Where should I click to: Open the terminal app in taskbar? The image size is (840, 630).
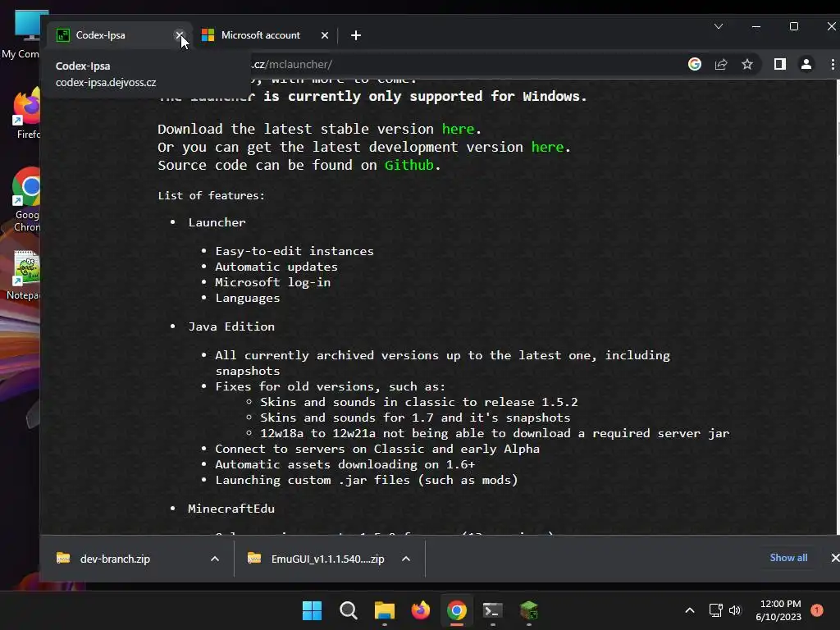pyautogui.click(x=492, y=610)
